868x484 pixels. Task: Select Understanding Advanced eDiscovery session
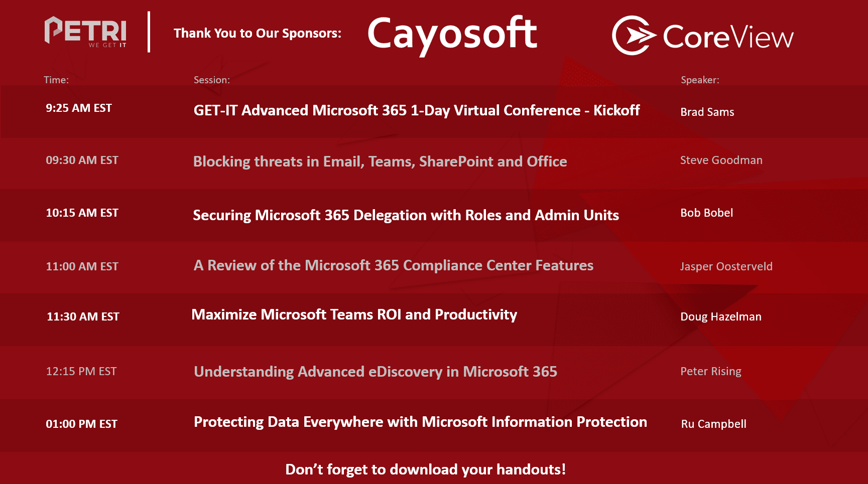pos(376,372)
